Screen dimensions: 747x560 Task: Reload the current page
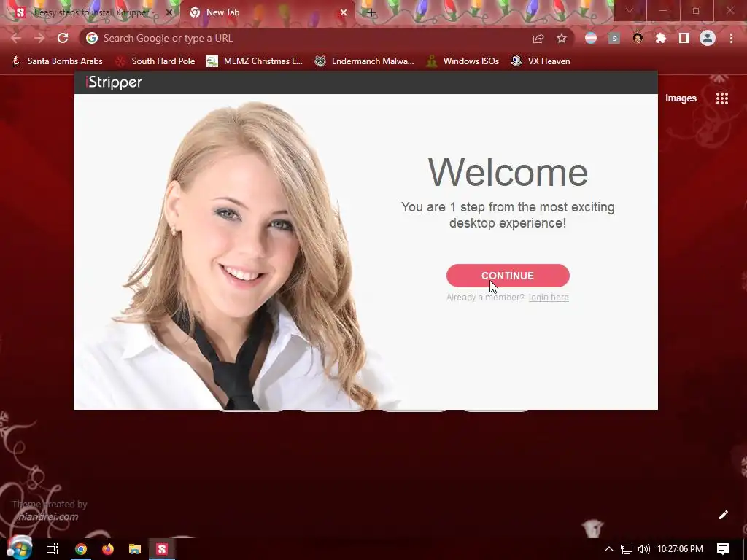pyautogui.click(x=63, y=38)
